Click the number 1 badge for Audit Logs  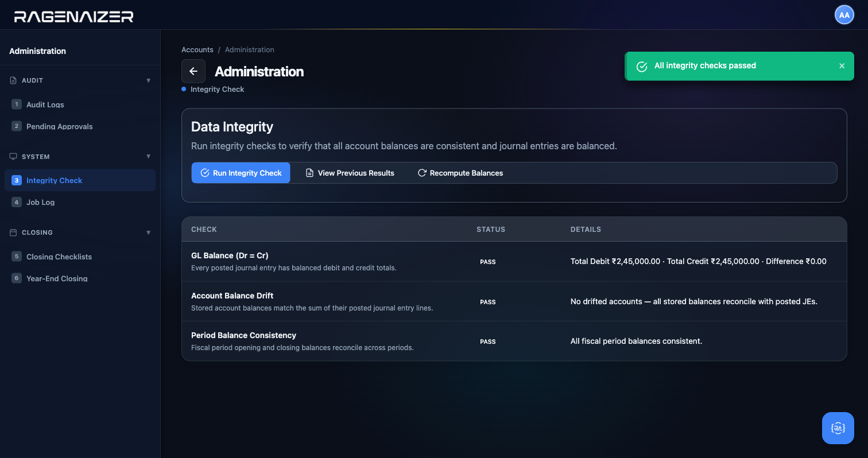point(17,104)
